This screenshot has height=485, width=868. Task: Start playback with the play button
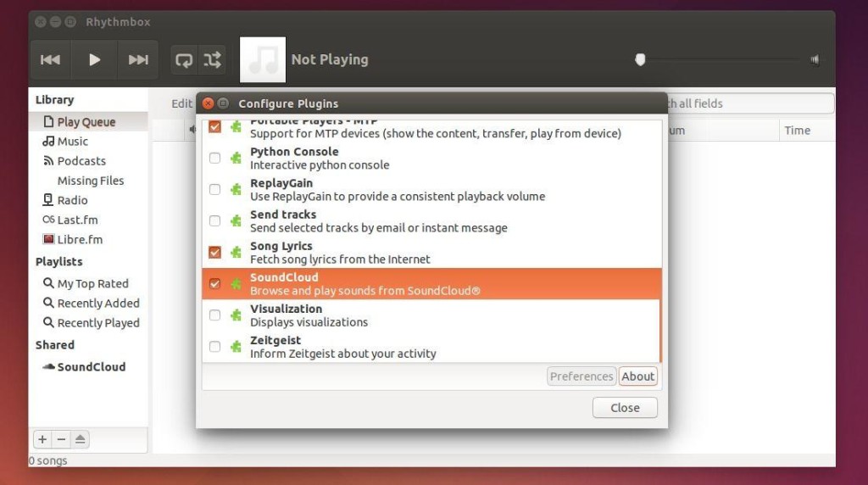coord(94,60)
